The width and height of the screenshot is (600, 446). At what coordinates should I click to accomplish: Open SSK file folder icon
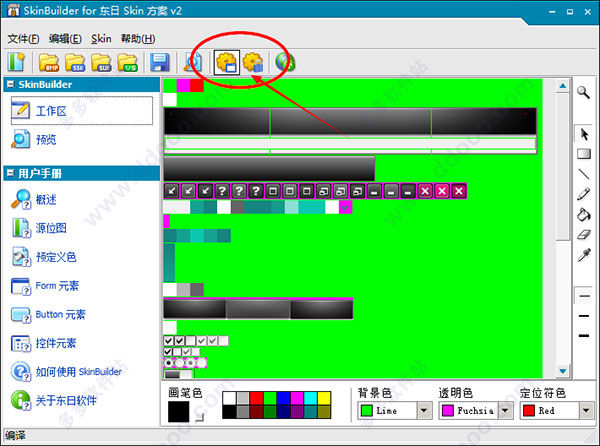click(75, 62)
